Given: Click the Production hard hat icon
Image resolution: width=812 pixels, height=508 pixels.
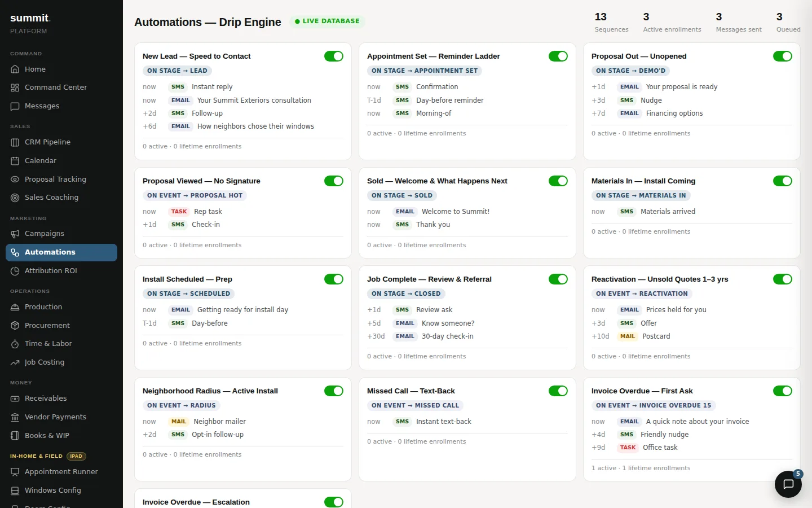Looking at the screenshot, I should pos(15,307).
